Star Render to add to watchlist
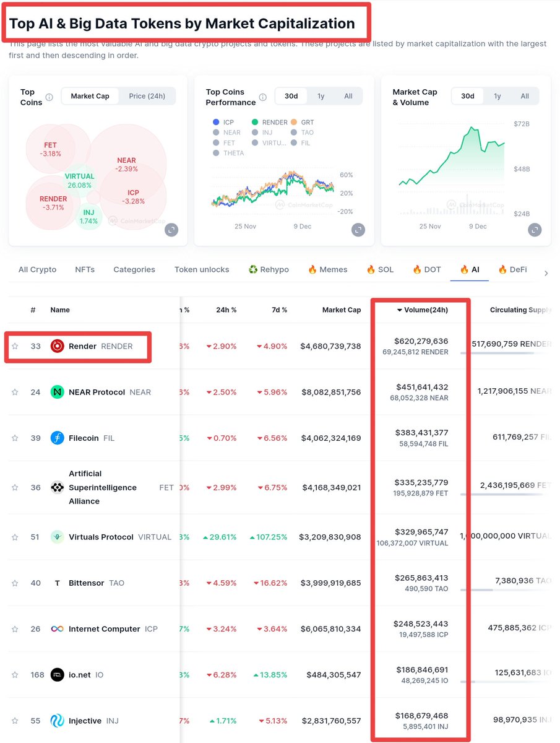Screen dimensions: 560x743 [x=15, y=346]
